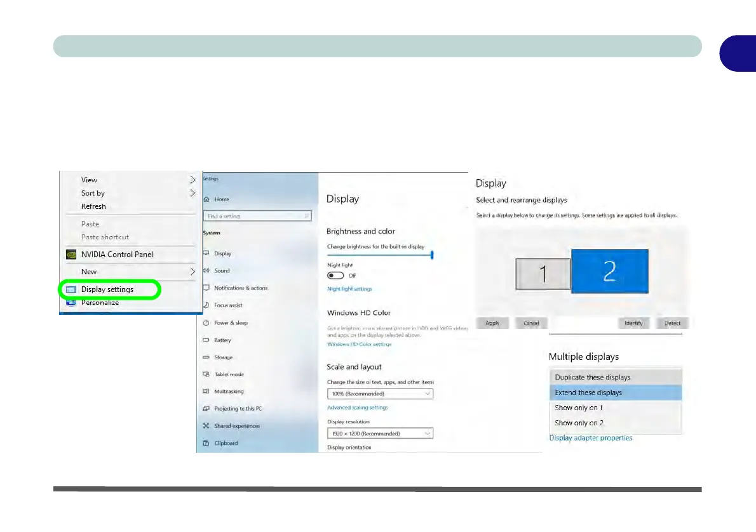Open the 100% (Recommended) scaling dropdown
This screenshot has width=756, height=532.
pyautogui.click(x=380, y=394)
